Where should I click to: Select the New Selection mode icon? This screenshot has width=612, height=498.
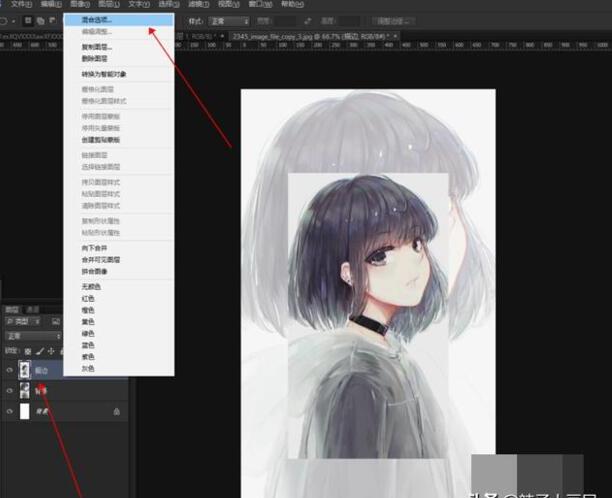(x=28, y=20)
